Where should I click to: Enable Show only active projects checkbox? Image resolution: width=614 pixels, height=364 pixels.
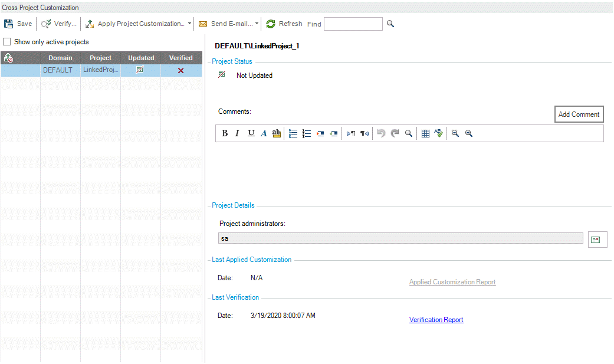click(7, 42)
